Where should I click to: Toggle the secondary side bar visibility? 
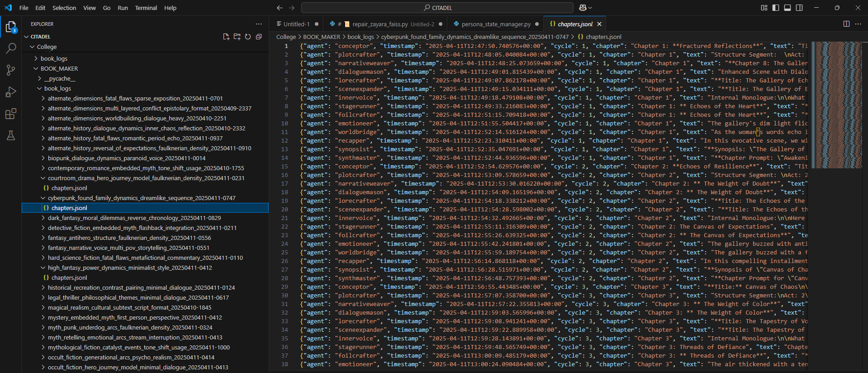click(x=799, y=8)
